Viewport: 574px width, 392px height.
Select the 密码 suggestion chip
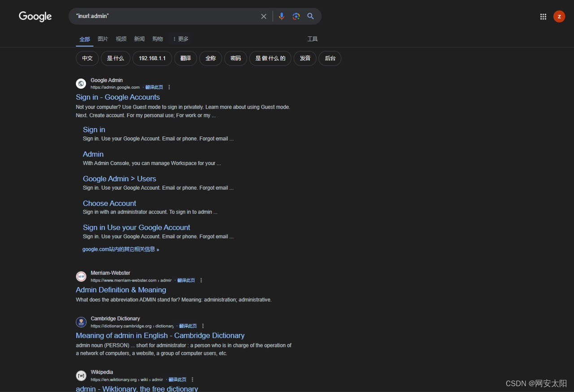235,58
